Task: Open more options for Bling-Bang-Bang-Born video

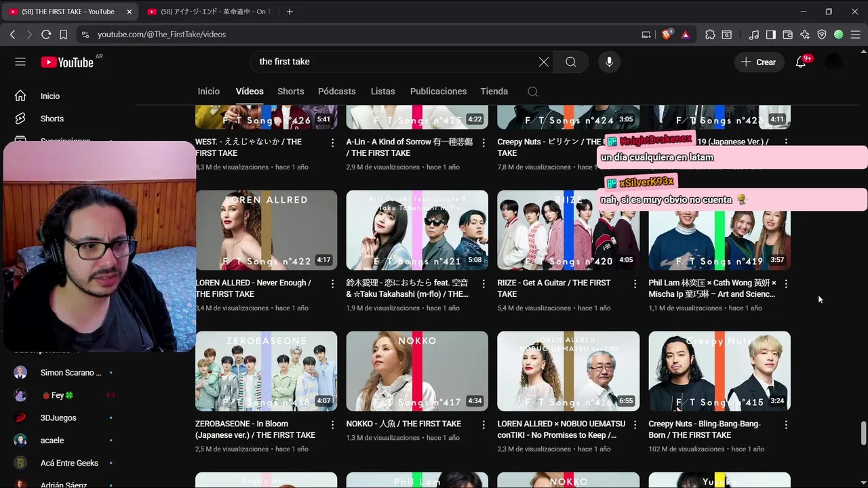Action: pos(786,424)
